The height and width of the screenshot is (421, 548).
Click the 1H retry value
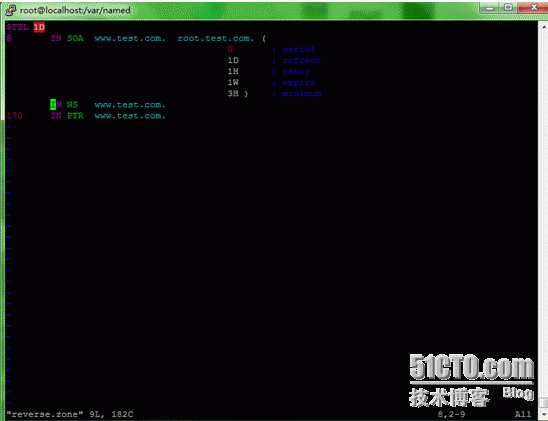pos(233,72)
